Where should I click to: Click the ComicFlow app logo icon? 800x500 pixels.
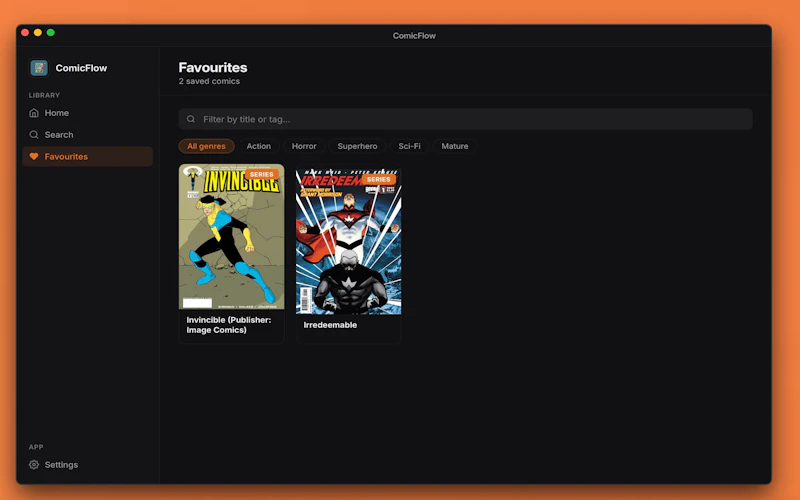39,68
